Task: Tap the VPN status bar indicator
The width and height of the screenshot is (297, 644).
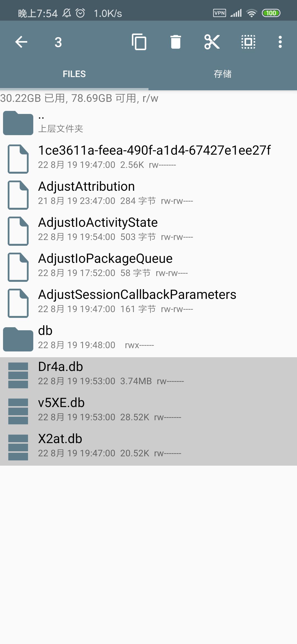Action: [219, 13]
